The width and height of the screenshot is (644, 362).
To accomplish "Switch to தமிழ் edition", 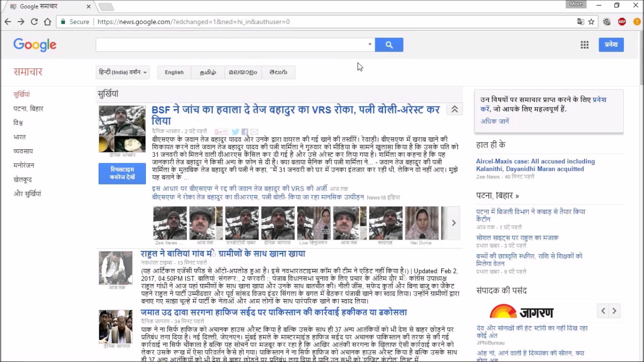I will [208, 72].
